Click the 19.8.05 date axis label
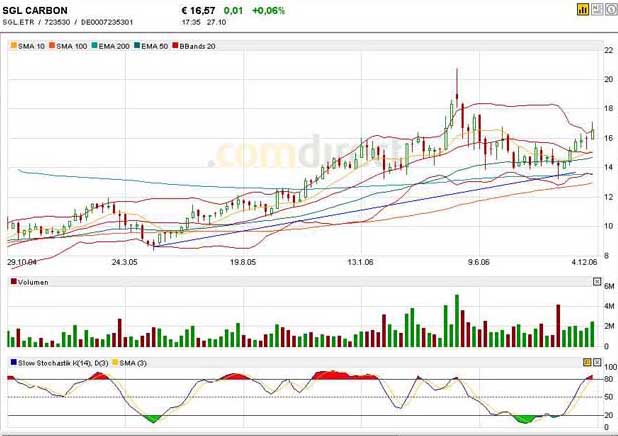This screenshot has width=618, height=436. [243, 262]
